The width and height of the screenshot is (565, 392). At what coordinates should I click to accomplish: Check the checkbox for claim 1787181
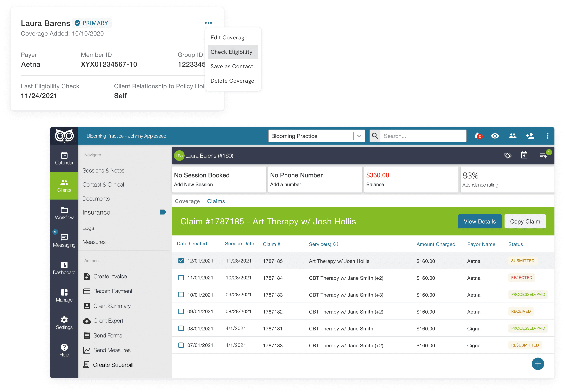click(x=181, y=328)
